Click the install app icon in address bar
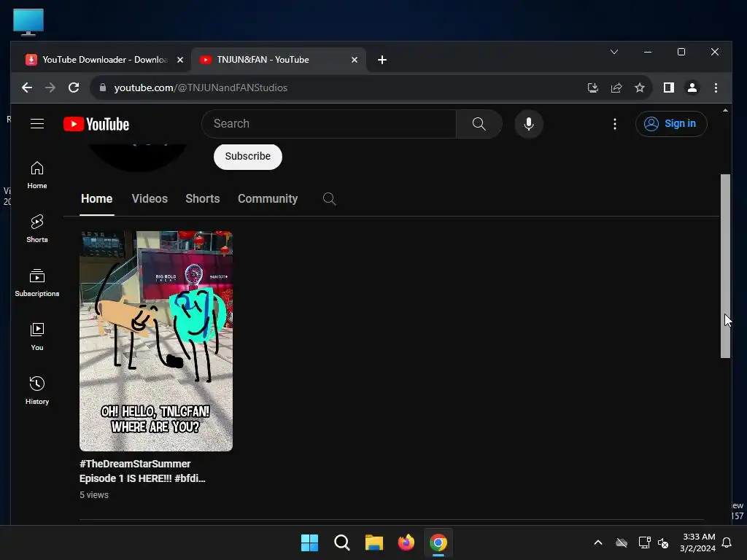This screenshot has height=560, width=747. 592,87
